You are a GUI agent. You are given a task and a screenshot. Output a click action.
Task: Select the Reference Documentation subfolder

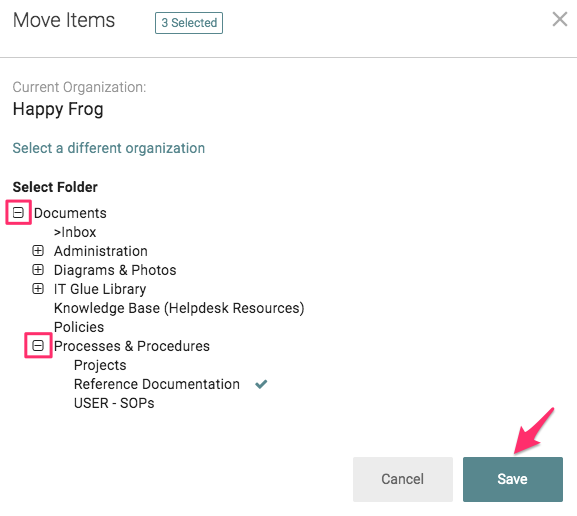(x=157, y=384)
